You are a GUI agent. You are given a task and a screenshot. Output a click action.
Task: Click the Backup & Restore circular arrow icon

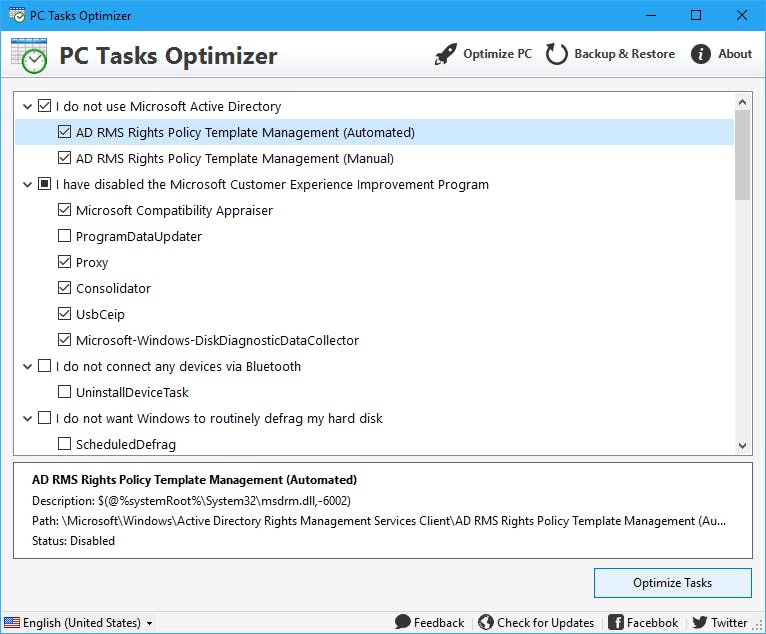pos(557,54)
